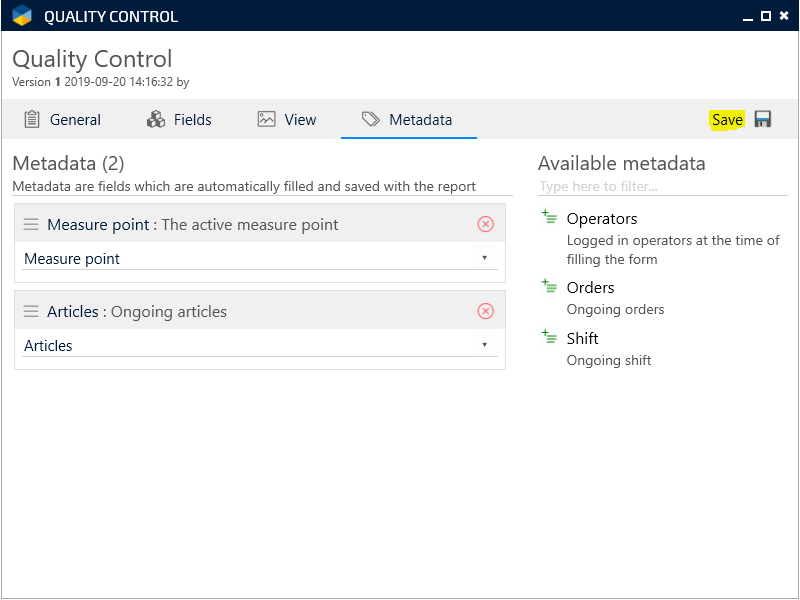
Task: Remove the Measure point metadata item
Action: point(486,224)
